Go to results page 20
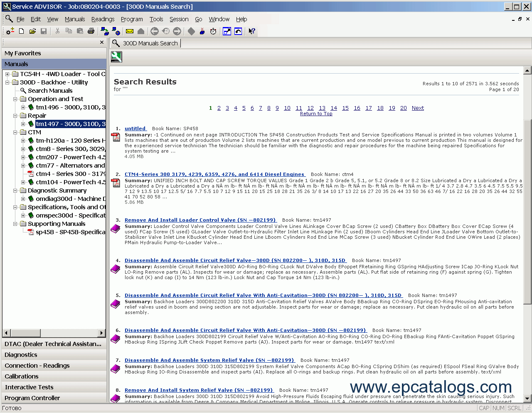532x413 pixels. coord(404,108)
